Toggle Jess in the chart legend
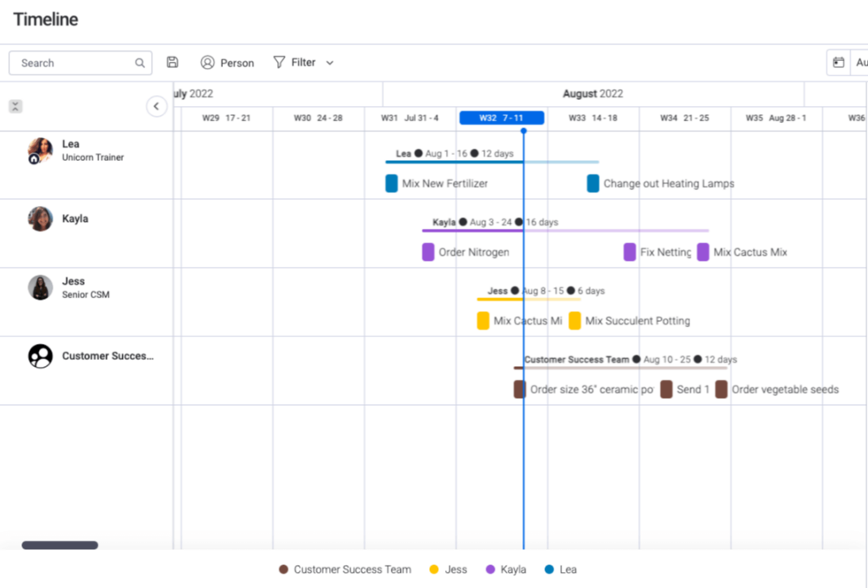 click(x=448, y=569)
